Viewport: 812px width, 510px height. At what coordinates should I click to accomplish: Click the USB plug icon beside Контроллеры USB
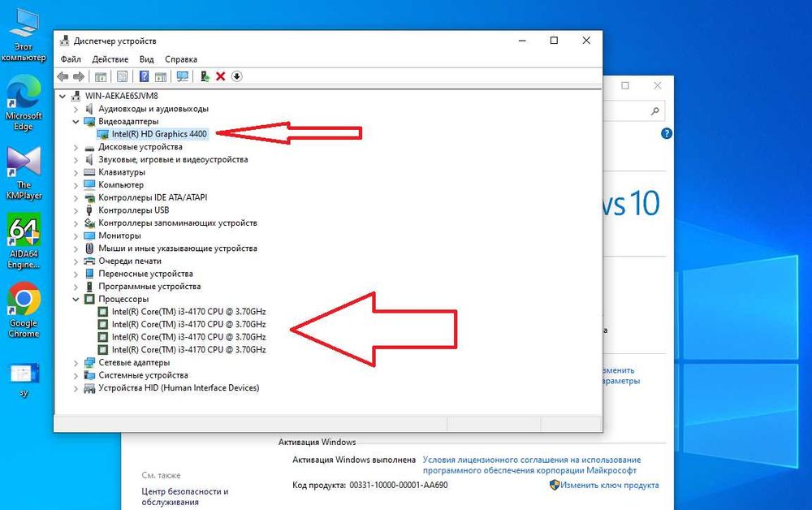89,210
